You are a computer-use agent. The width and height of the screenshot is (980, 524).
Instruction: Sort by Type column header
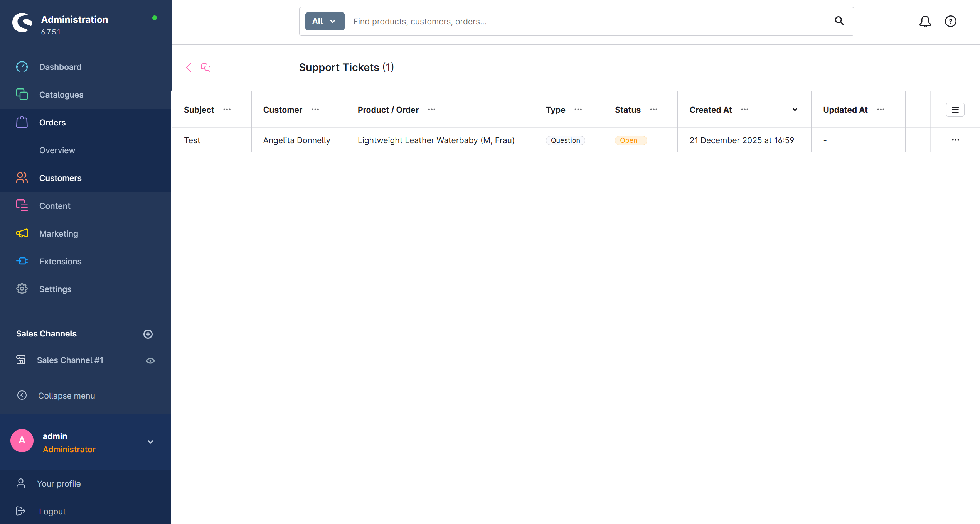[x=556, y=110]
